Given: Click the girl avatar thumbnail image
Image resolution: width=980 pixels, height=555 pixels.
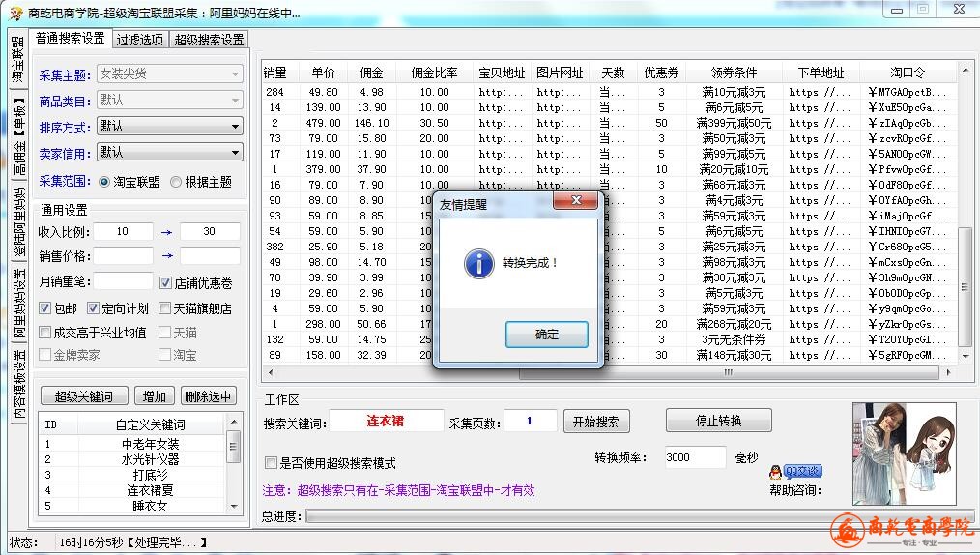Looking at the screenshot, I should coord(905,453).
